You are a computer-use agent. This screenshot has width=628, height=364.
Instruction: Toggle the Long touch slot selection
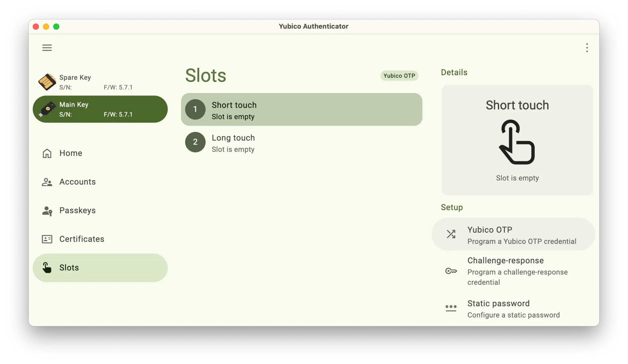click(x=302, y=142)
